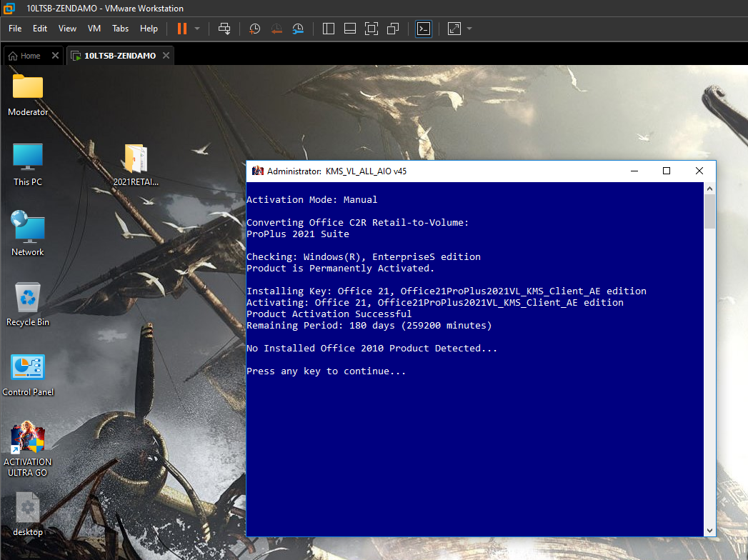Screen dimensions: 748x560
Task: Click the 'Press any key to continue...' text
Action: [x=326, y=371]
